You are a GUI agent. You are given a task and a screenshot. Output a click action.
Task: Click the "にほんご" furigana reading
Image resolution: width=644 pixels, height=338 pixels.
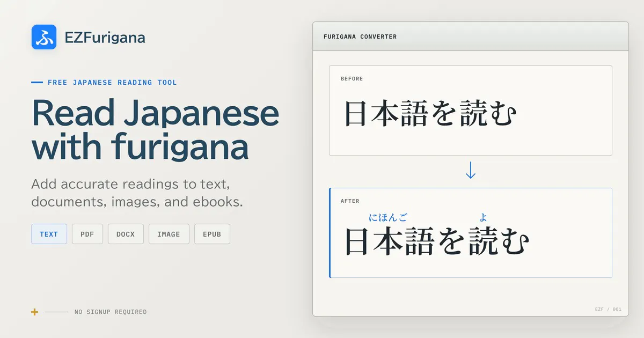click(387, 217)
